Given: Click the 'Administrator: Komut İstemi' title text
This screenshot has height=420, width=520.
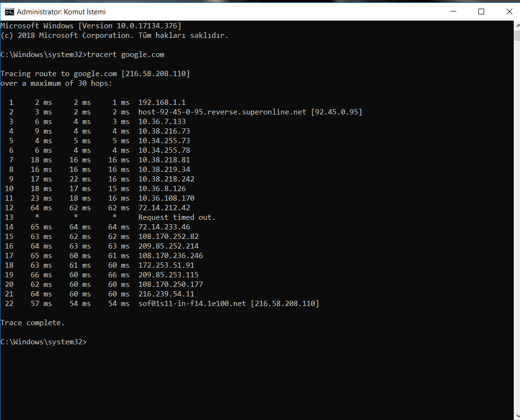Looking at the screenshot, I should tap(61, 11).
